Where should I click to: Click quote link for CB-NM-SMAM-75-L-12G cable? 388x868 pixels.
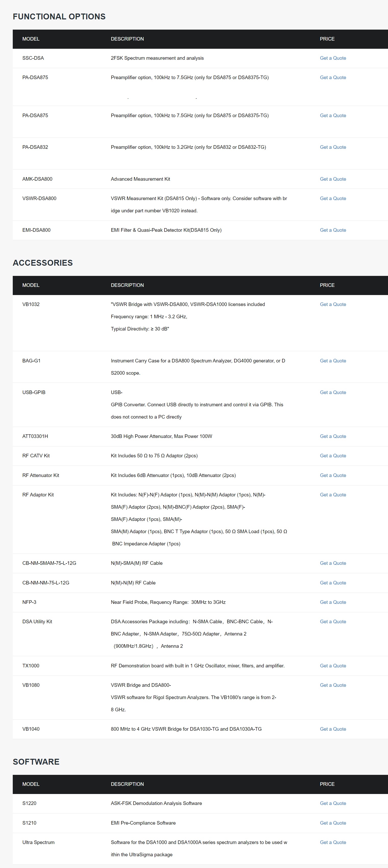pos(333,563)
